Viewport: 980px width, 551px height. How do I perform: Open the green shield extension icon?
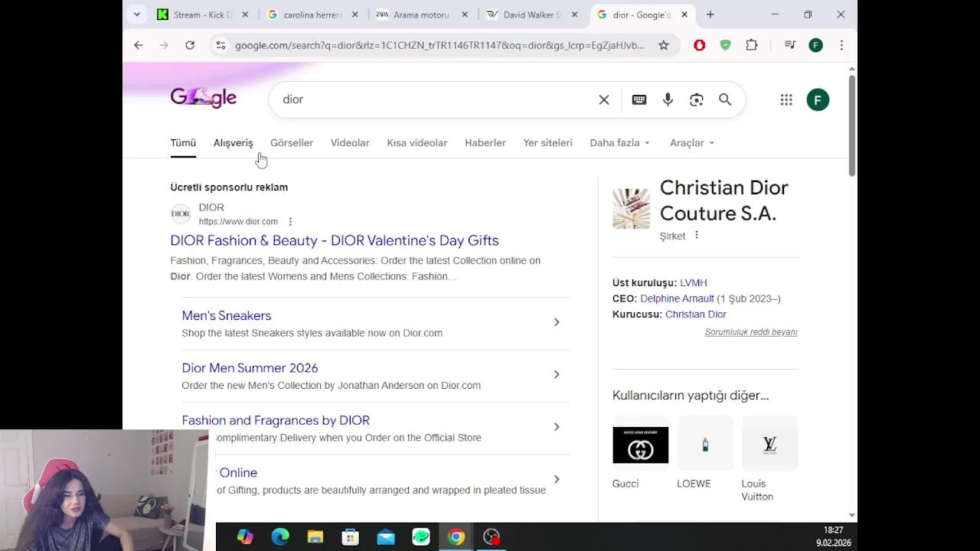click(725, 45)
